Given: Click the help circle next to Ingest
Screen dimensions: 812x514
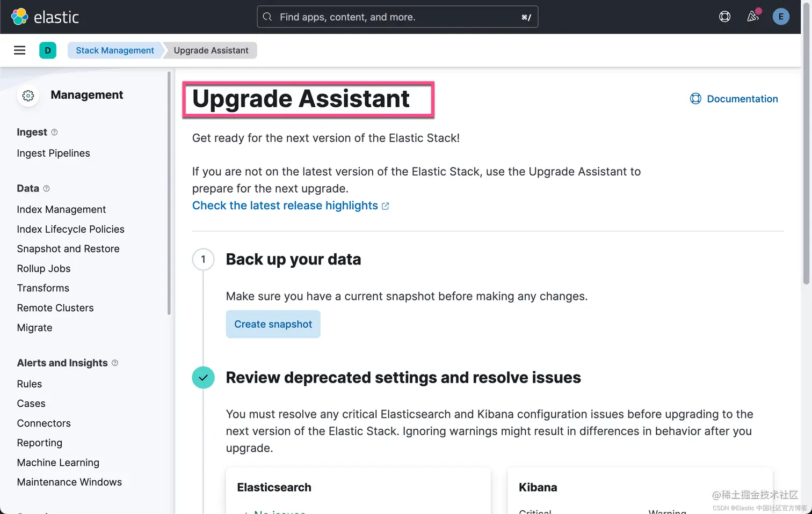Looking at the screenshot, I should [x=55, y=132].
